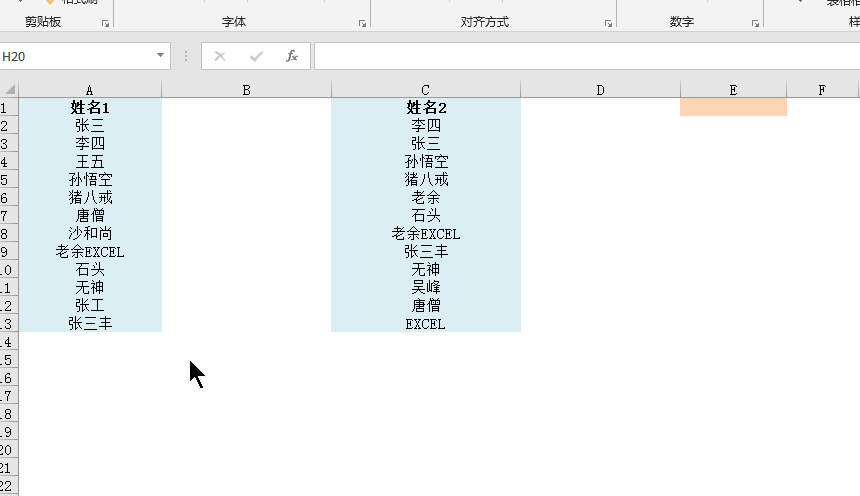Open the Alignment group dialog launcher

[x=608, y=24]
